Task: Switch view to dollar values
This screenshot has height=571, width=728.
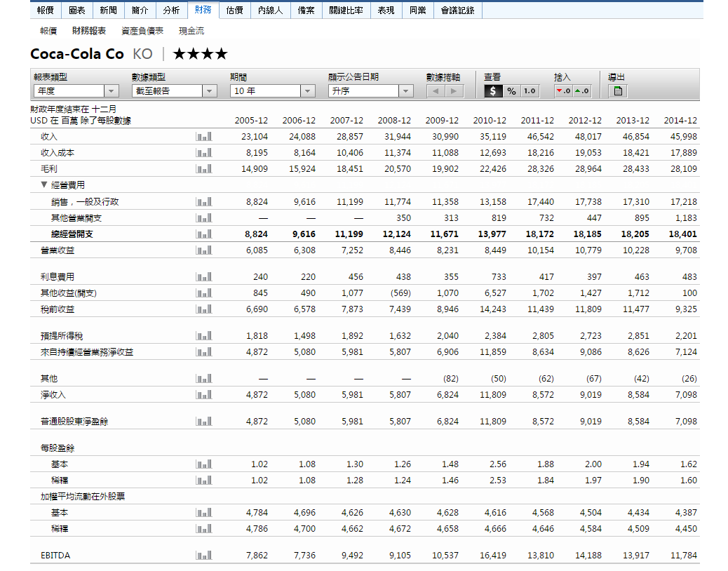Action: (493, 91)
